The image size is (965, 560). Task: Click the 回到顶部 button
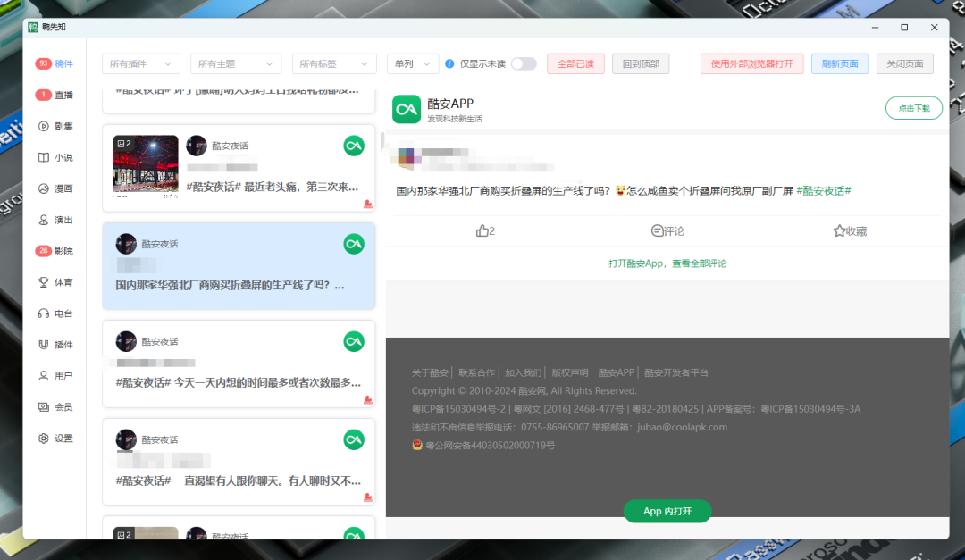click(x=641, y=64)
